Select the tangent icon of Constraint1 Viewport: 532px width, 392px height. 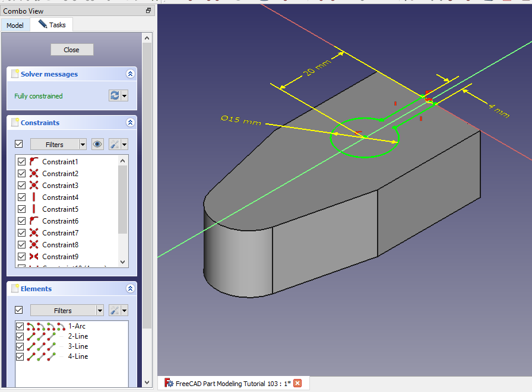[x=34, y=162]
